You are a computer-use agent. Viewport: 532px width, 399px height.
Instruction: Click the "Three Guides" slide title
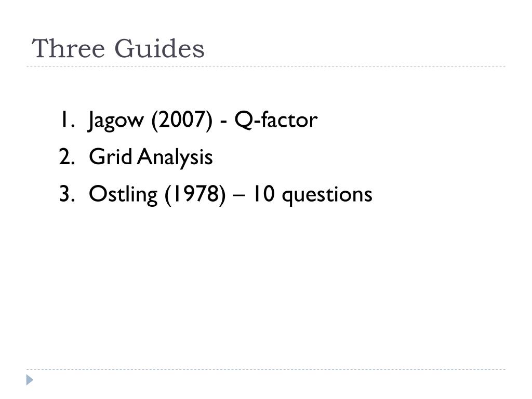[x=118, y=49]
